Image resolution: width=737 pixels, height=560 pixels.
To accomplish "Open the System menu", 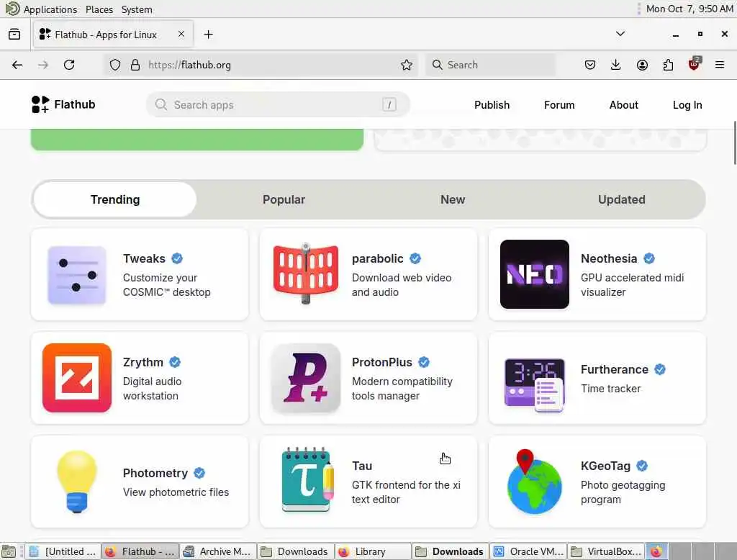I will pyautogui.click(x=137, y=9).
